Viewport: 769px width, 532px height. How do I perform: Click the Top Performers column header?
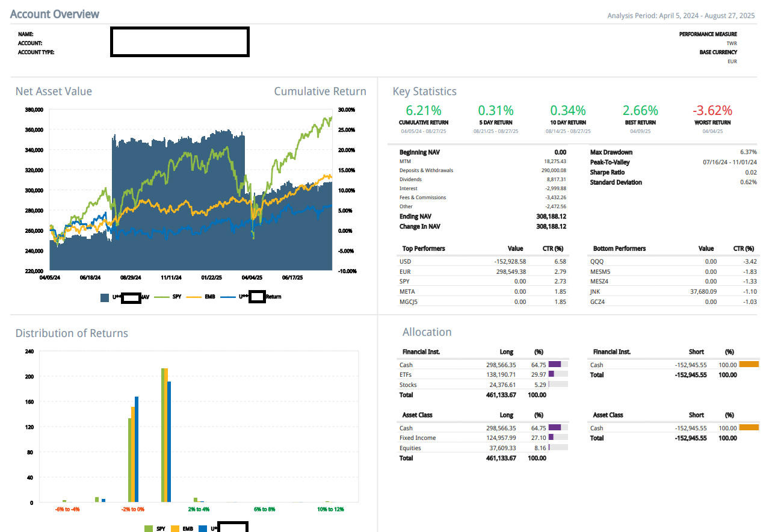(x=424, y=249)
